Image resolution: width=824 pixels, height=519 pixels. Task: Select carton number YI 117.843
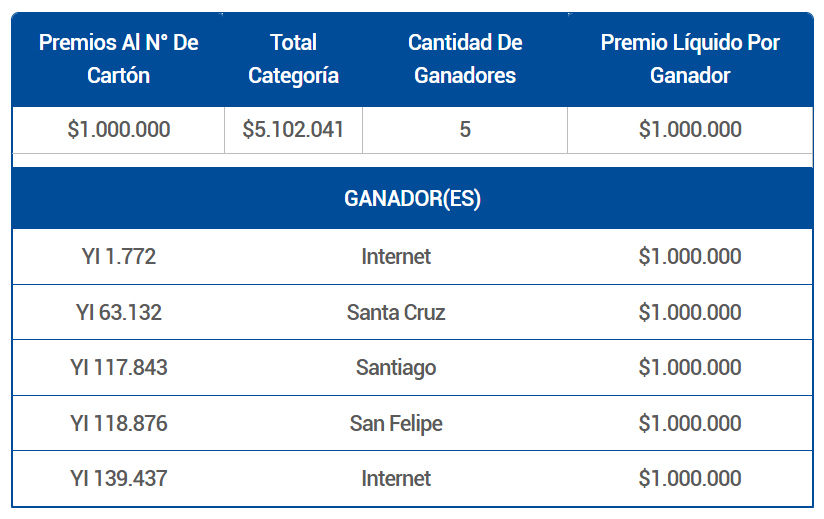118,368
